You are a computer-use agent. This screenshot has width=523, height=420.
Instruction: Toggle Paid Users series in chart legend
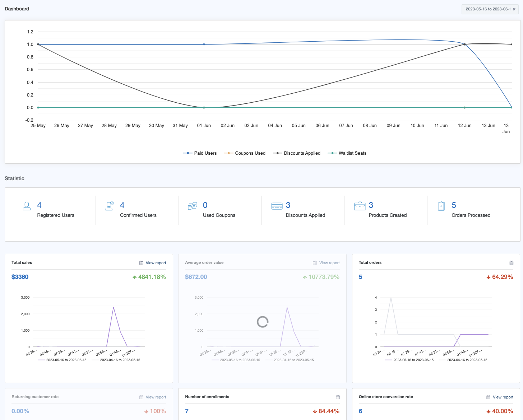[200, 153]
